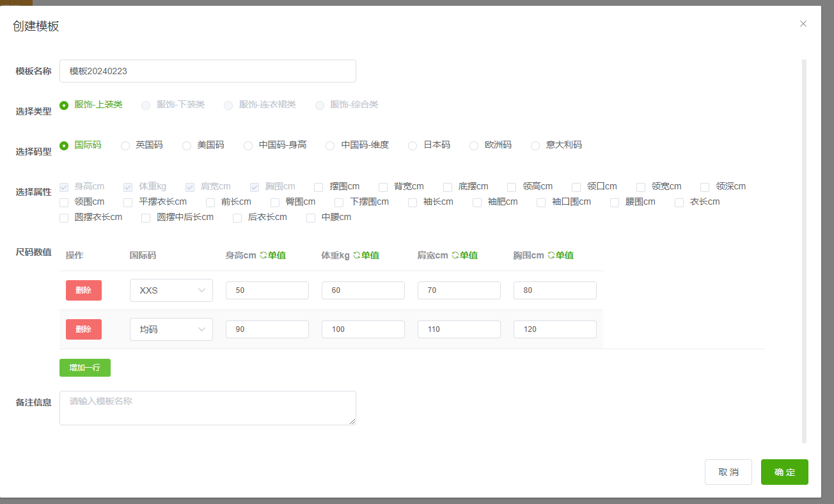
Task: Tick the 腰围cm attribute checkbox
Action: point(615,202)
